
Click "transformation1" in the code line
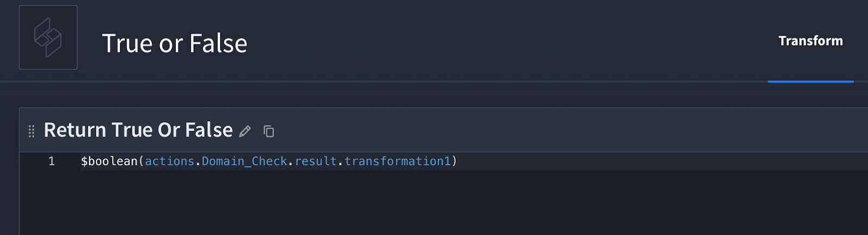pyautogui.click(x=397, y=161)
